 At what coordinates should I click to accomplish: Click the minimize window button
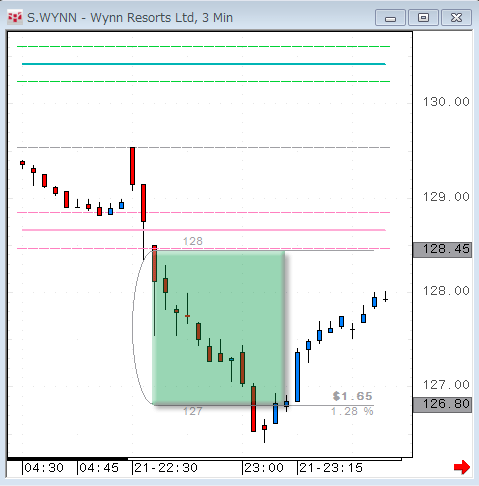390,18
